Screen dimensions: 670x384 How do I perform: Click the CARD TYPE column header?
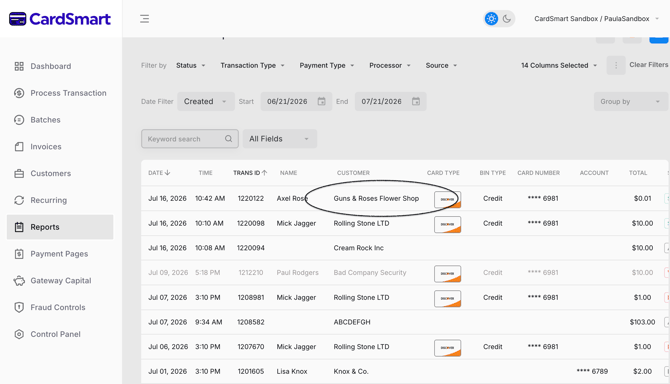pos(443,173)
